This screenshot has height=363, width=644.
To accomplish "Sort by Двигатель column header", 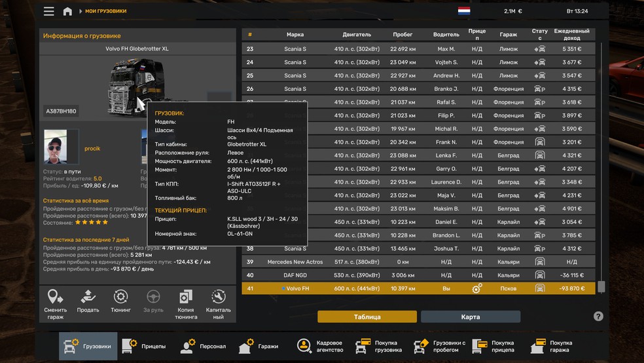I will point(357,35).
